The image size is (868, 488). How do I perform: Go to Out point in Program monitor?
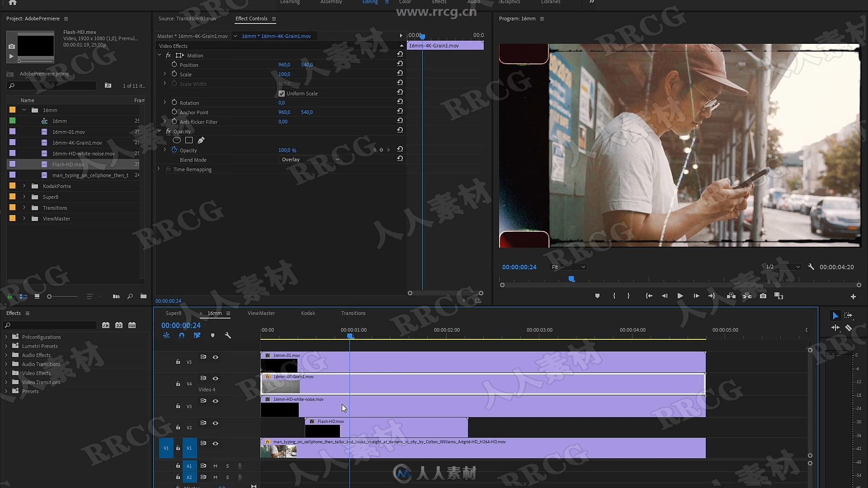(x=712, y=296)
